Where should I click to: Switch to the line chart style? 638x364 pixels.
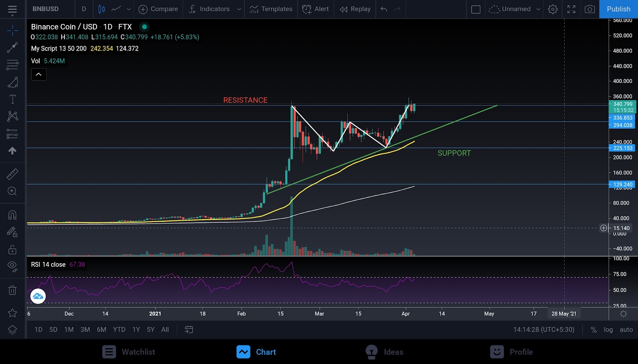(x=116, y=9)
